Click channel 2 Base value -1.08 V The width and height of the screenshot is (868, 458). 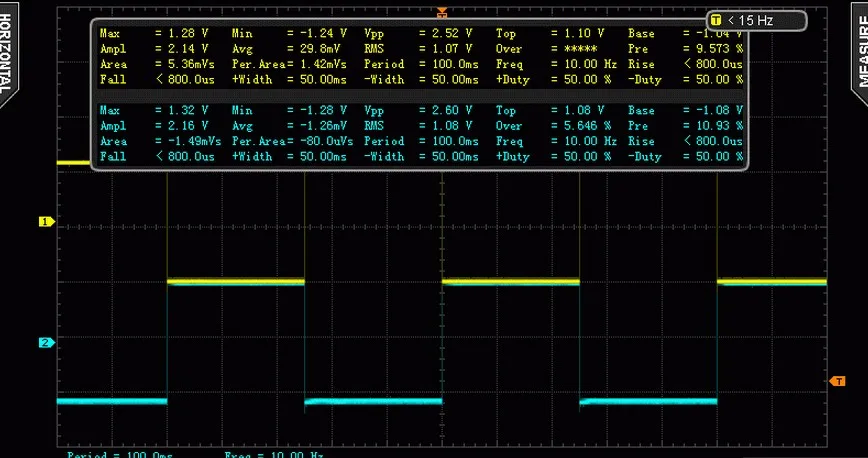coord(720,110)
